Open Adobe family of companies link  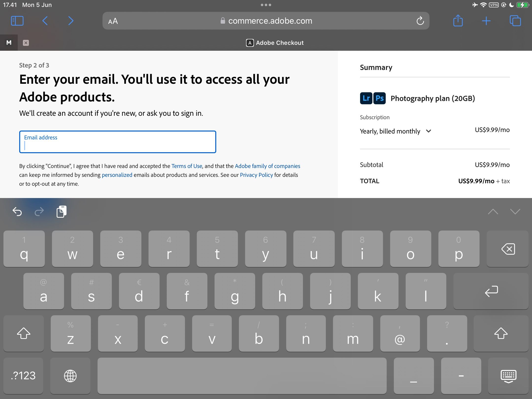pyautogui.click(x=267, y=166)
